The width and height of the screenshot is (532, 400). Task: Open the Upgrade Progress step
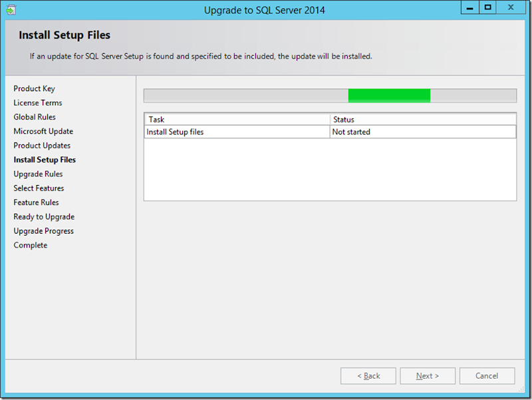(x=43, y=231)
